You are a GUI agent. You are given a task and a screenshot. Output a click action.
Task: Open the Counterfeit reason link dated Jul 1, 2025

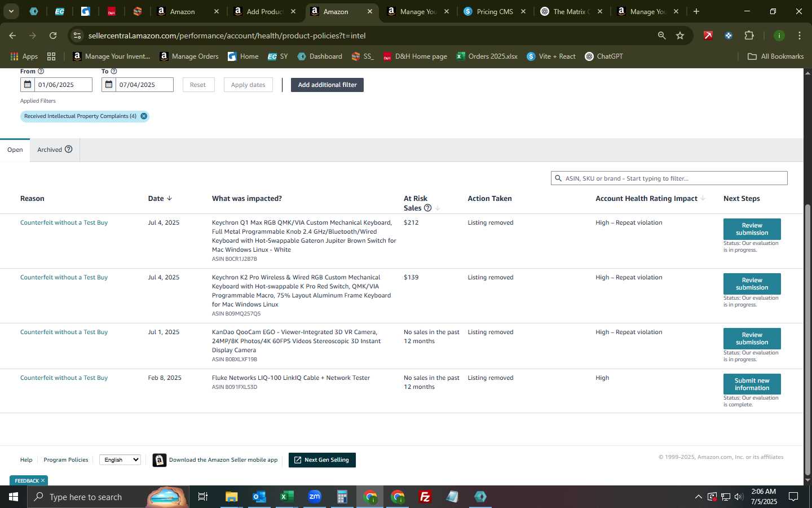64,332
